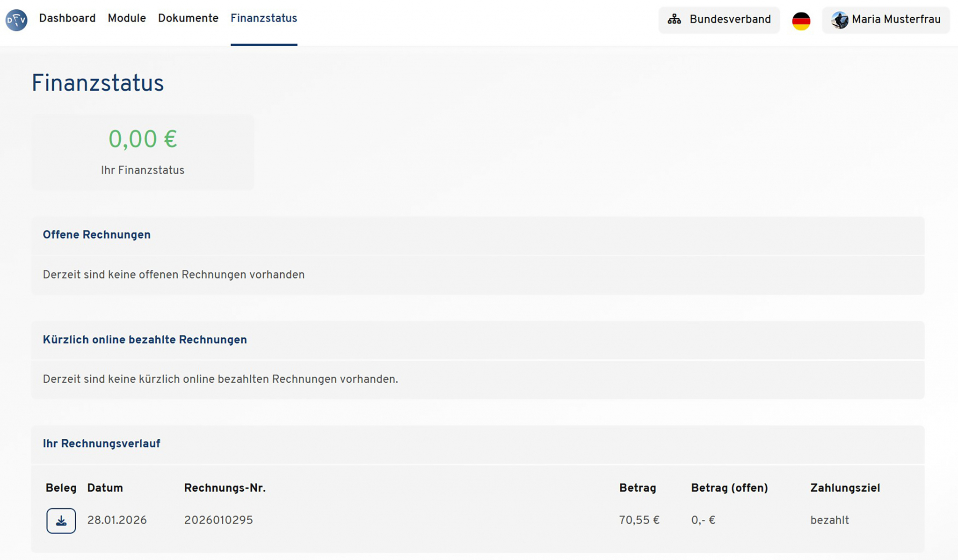Click Maria Musterfrau's avatar picture

pos(840,20)
